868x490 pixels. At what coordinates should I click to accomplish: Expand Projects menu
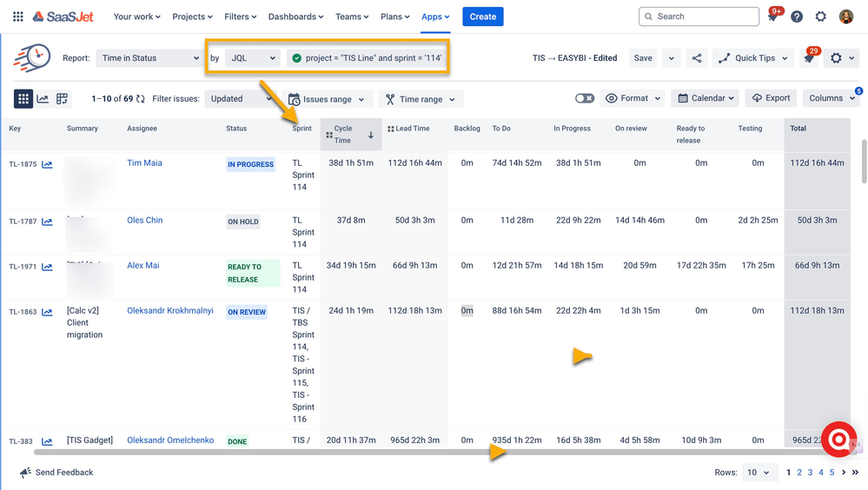click(192, 17)
